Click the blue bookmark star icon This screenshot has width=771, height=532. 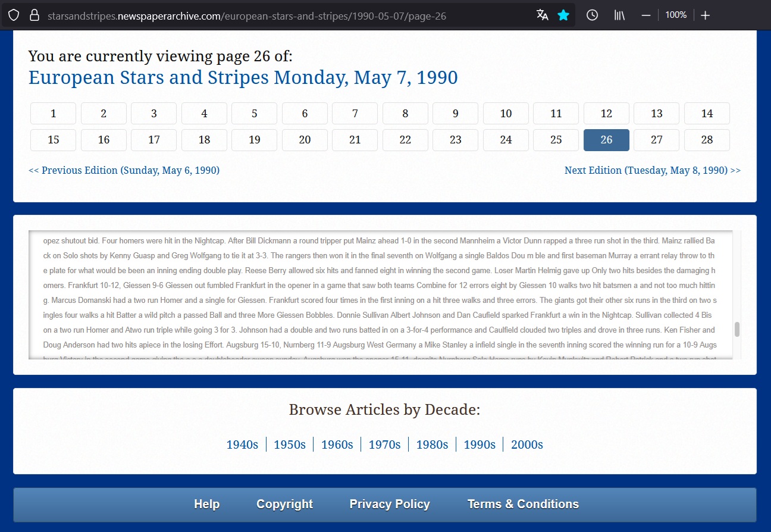pyautogui.click(x=563, y=15)
